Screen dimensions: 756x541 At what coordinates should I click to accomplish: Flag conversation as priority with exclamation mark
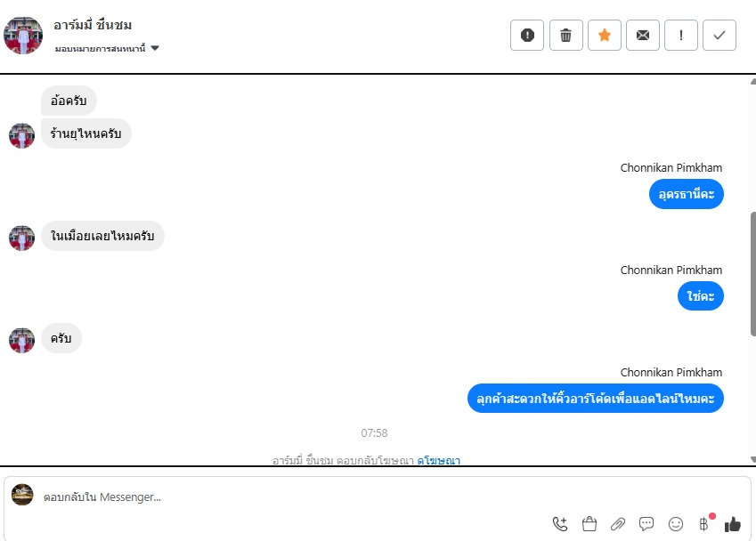coord(681,36)
